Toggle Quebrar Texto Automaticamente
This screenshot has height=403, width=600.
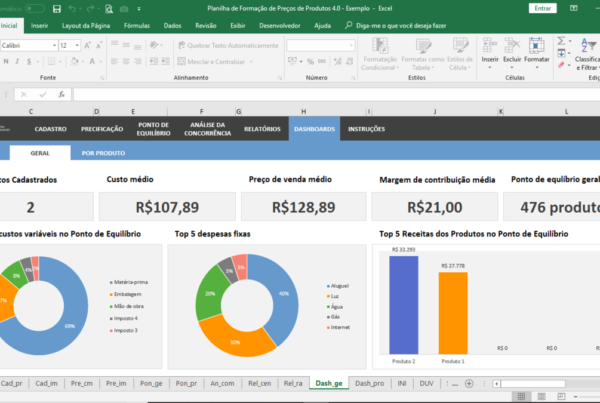[x=228, y=45]
